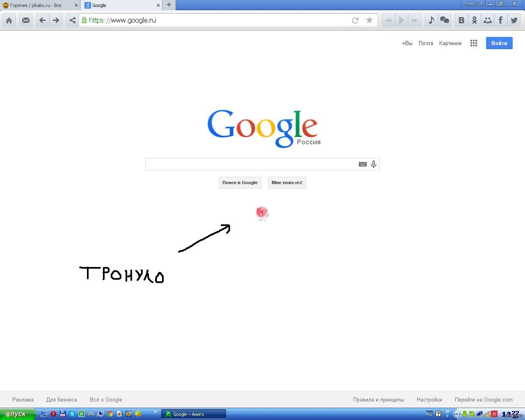Viewport: 525px width, 420px height.
Task: Switch the RU language indicator
Action: click(x=429, y=414)
